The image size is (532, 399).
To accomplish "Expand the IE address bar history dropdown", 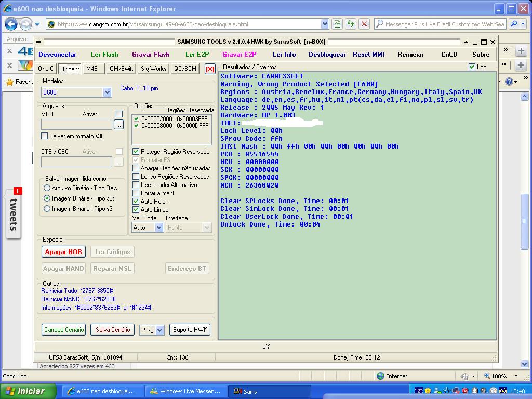I will click(325, 24).
